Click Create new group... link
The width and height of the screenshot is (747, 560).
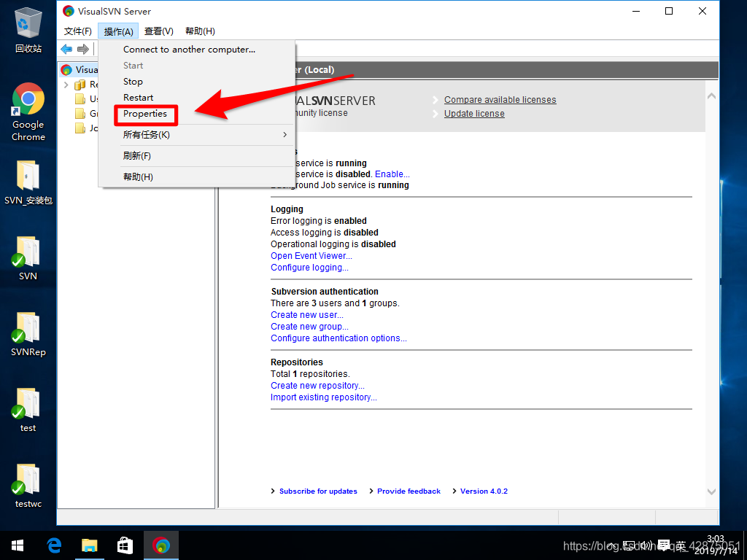(309, 327)
